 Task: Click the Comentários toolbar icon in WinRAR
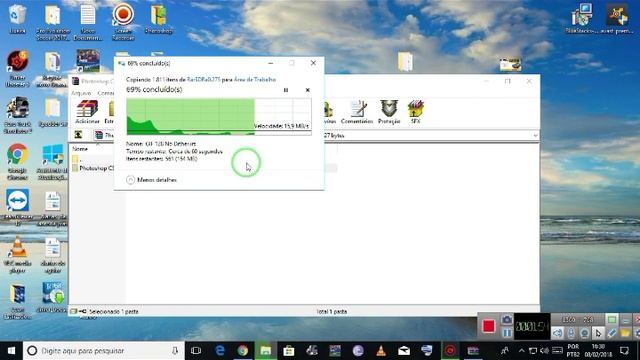click(x=357, y=112)
